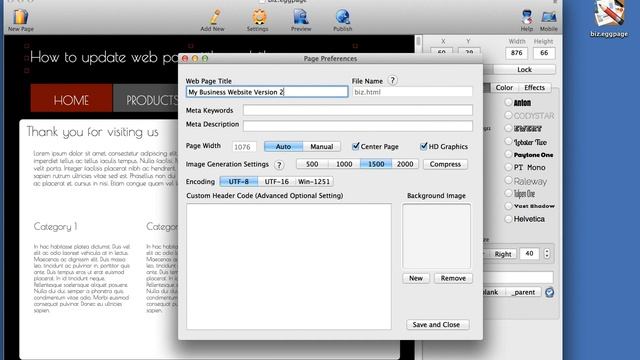Screen dimensions: 640x360
Task: Click the Meta Description input field
Action: pos(358,126)
